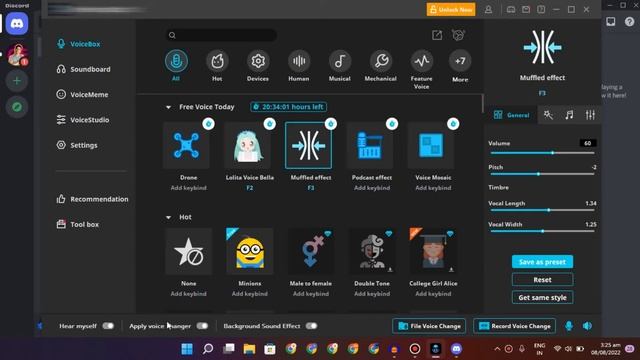Toggle the speaker icon in bottom bar
The height and width of the screenshot is (360, 640).
pos(587,326)
